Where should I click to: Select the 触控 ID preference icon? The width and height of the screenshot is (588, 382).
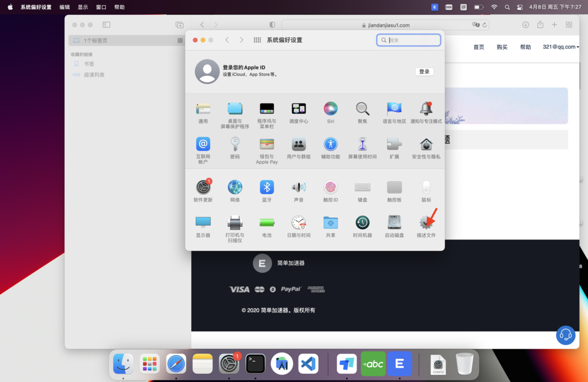[330, 187]
